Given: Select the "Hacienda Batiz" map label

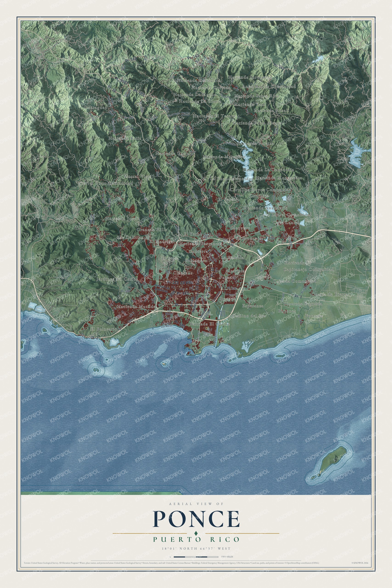Looking at the screenshot, I should pos(125,138).
